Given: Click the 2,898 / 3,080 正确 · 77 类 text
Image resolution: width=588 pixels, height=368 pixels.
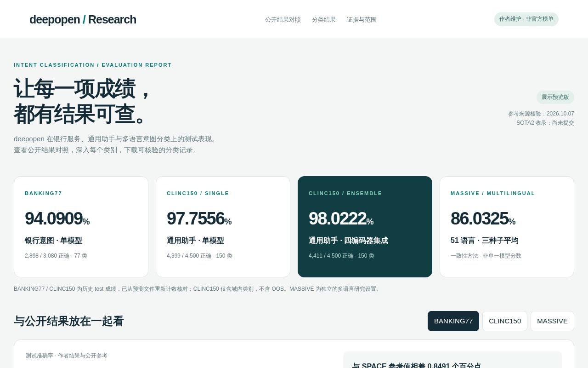Looking at the screenshot, I should (x=56, y=256).
